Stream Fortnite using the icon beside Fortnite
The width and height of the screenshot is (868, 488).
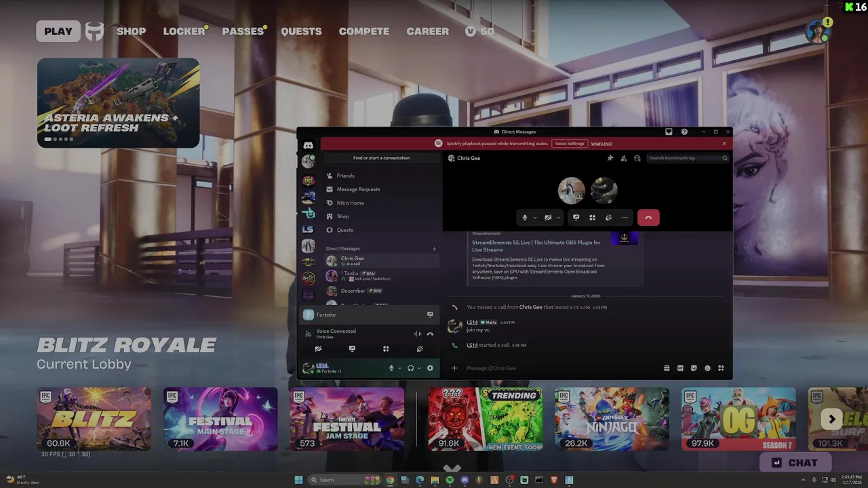430,314
